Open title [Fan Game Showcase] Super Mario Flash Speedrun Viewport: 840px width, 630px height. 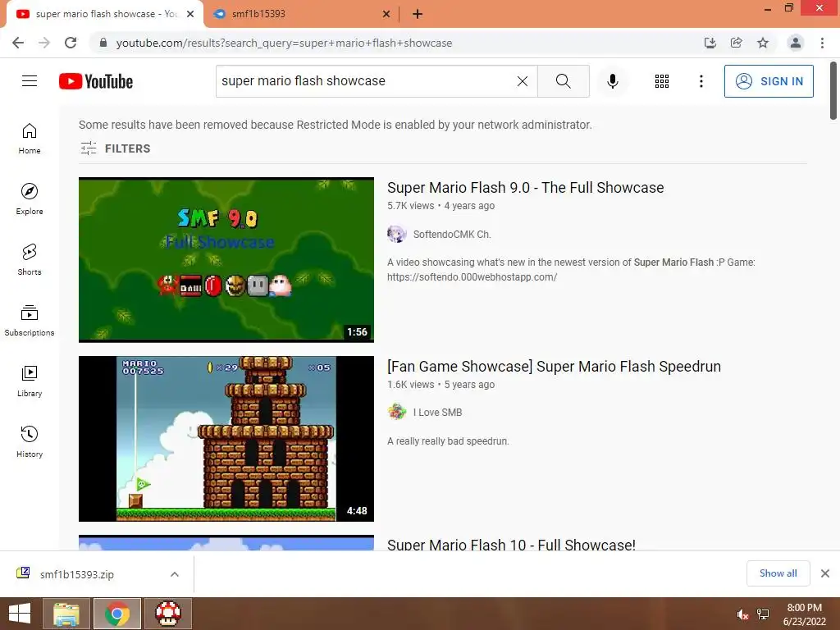[554, 367]
